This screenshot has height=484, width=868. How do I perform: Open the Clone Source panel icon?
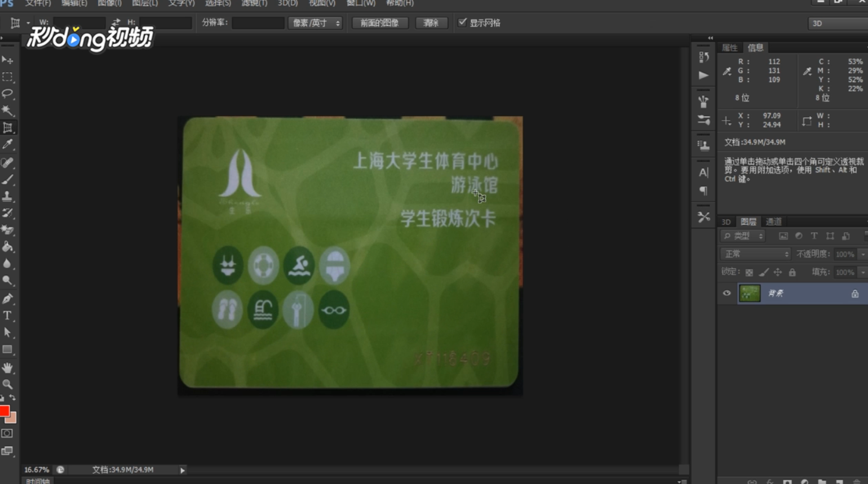coord(703,146)
